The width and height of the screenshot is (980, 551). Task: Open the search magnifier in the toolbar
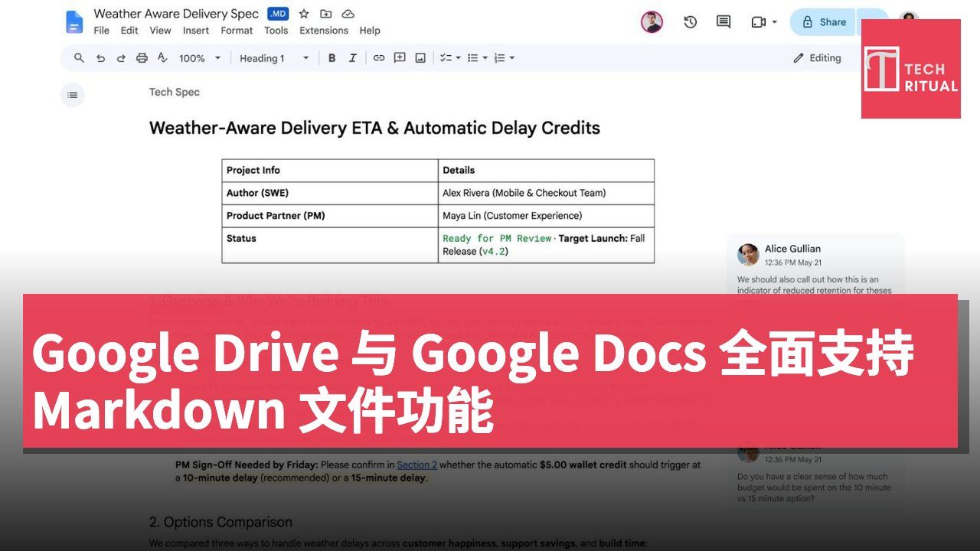pyautogui.click(x=79, y=58)
